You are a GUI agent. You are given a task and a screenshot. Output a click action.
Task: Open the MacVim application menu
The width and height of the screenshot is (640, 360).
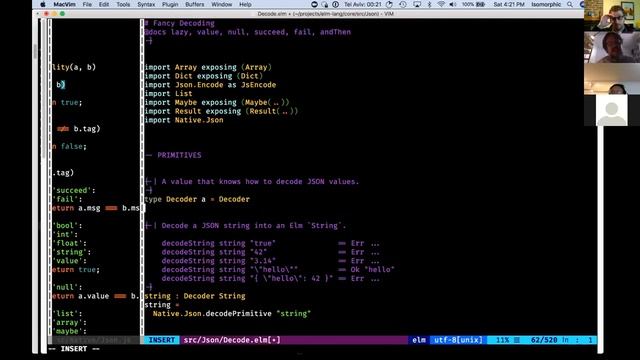coord(63,4)
